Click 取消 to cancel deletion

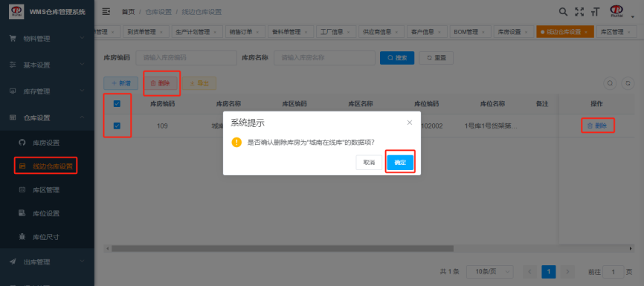tap(369, 163)
